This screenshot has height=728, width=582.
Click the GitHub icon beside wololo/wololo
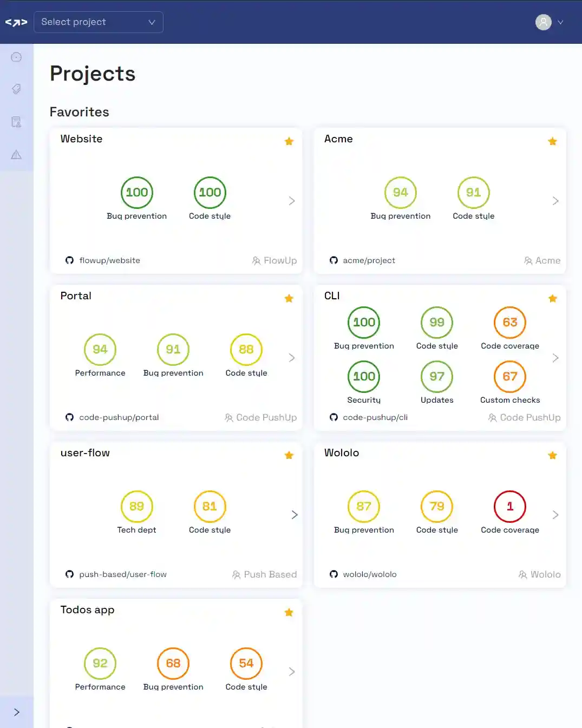tap(333, 574)
